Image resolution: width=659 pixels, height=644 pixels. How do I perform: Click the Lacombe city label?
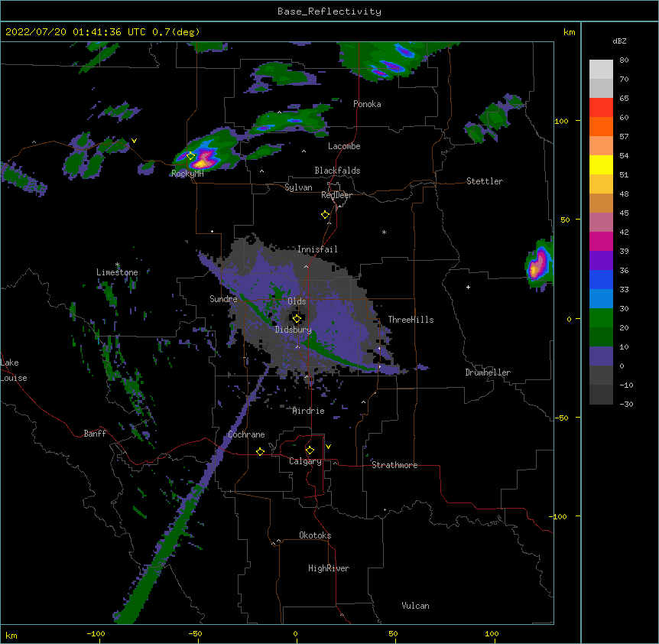tap(344, 146)
